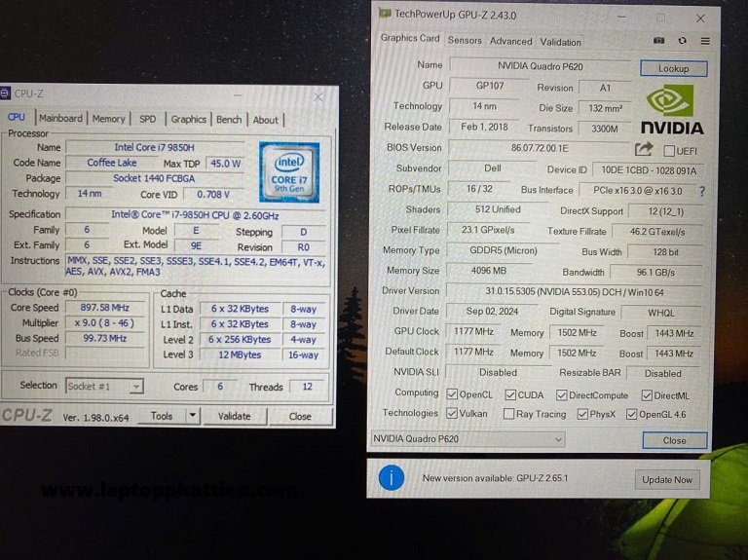Click the Core Speed value 897.58 MHz

coord(104,308)
